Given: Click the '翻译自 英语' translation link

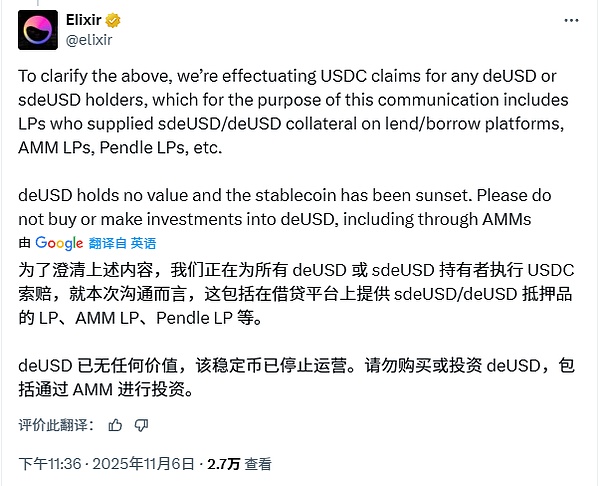Looking at the screenshot, I should pyautogui.click(x=122, y=242).
